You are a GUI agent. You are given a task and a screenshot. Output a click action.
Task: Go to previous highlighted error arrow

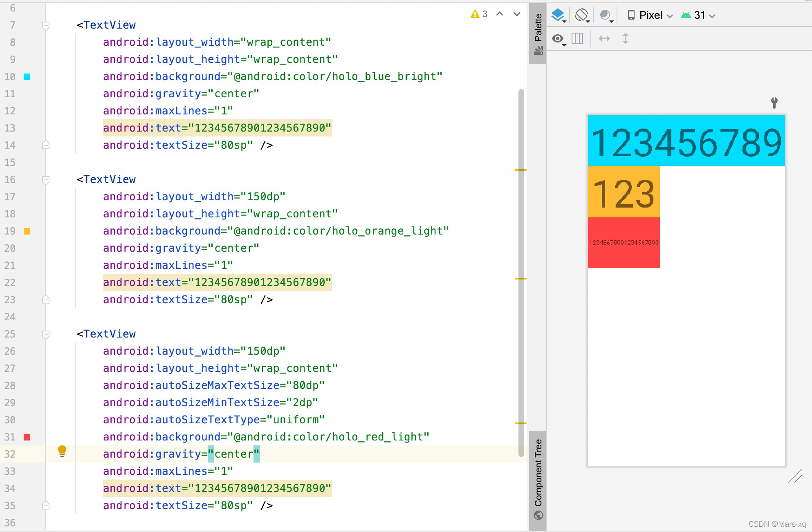(500, 14)
